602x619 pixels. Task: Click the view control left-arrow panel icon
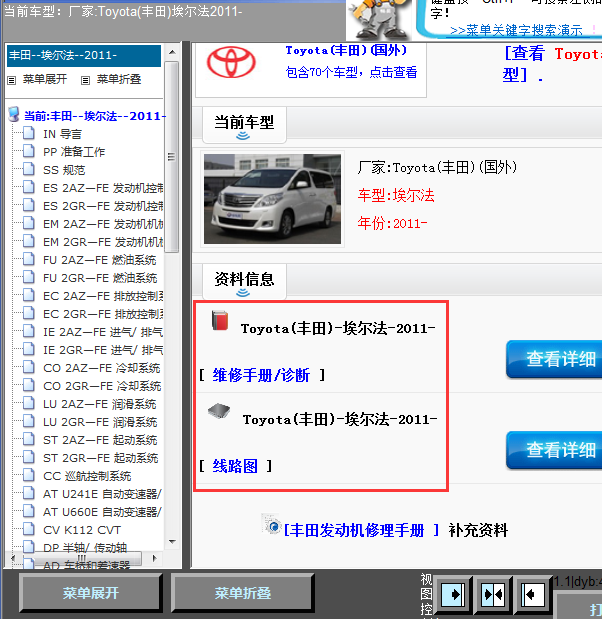[533, 594]
